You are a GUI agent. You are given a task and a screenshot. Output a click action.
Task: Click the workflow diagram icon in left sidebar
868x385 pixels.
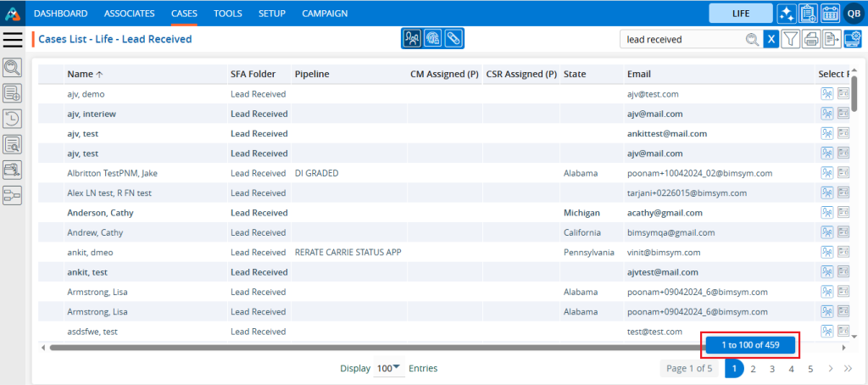click(x=13, y=196)
